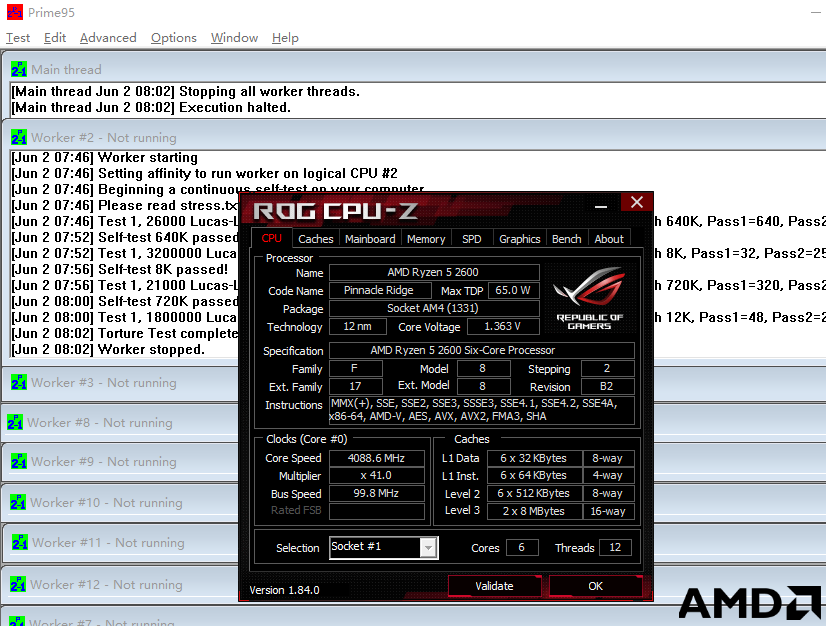Viewport: 826px width, 626px height.
Task: Switch to the Graphics tab in CPU-Z
Action: point(519,239)
